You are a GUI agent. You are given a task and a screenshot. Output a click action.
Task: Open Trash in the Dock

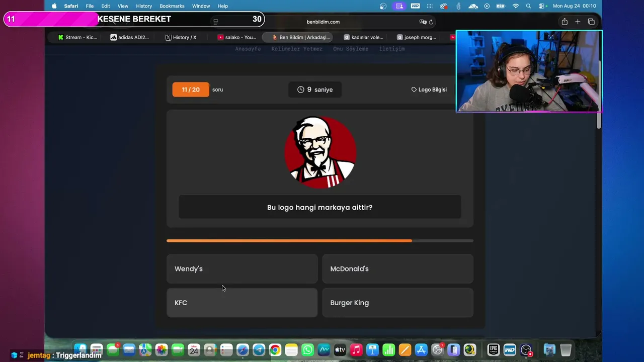tap(566, 350)
